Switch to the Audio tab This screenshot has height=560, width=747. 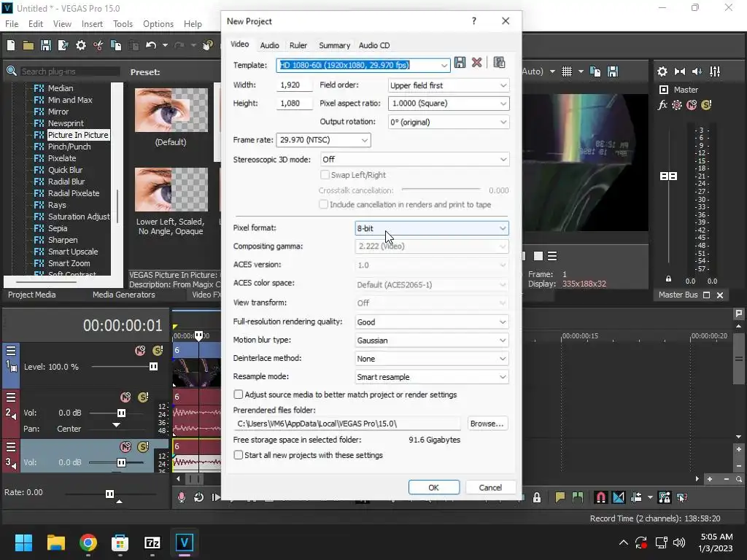[x=270, y=45]
